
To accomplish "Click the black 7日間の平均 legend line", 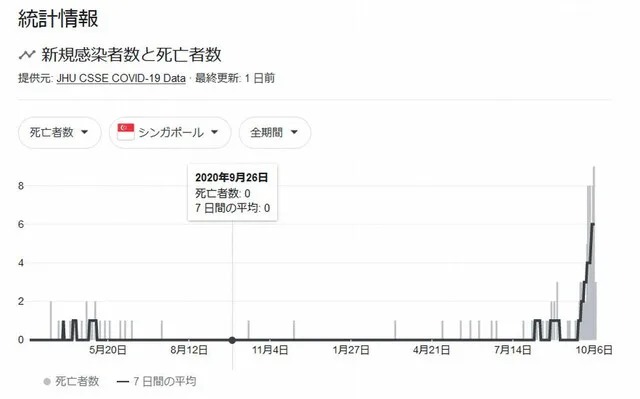I will coord(123,382).
